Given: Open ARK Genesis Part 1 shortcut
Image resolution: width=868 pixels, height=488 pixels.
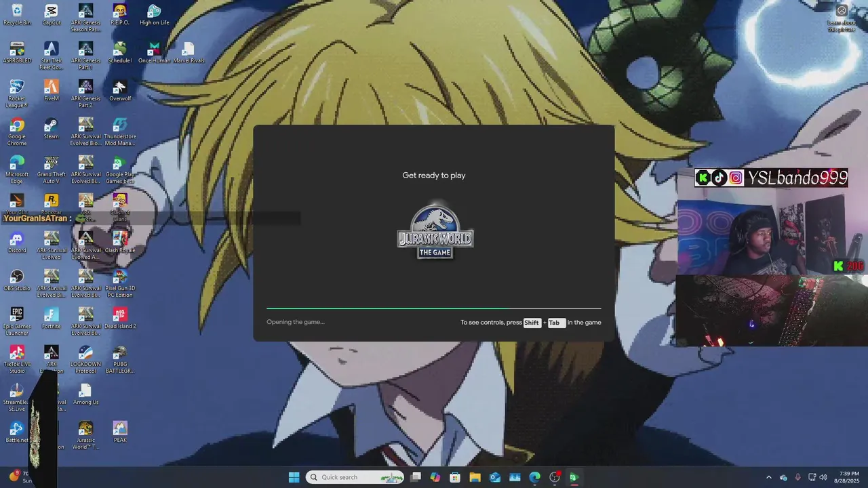Looking at the screenshot, I should [85, 56].
